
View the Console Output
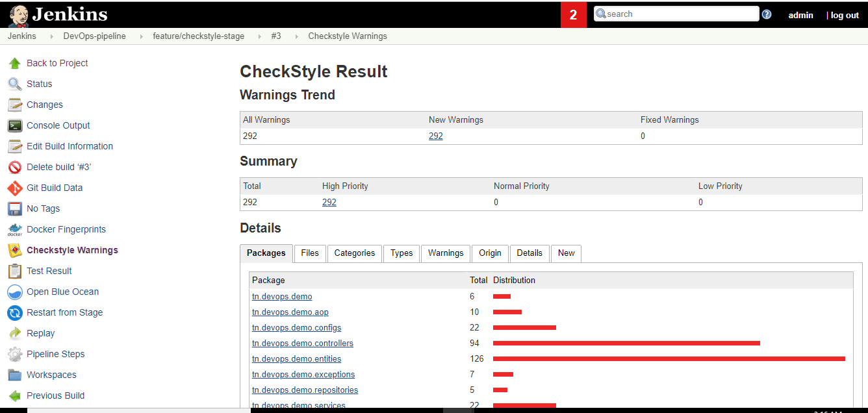click(x=58, y=125)
